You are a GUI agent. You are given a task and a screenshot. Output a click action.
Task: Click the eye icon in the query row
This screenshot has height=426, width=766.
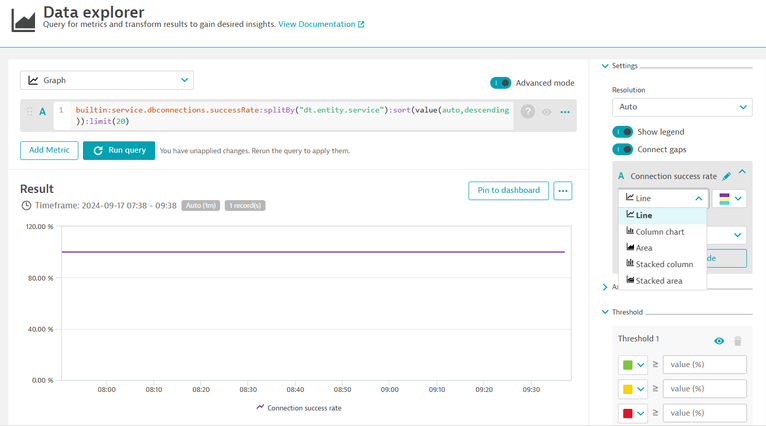(546, 112)
